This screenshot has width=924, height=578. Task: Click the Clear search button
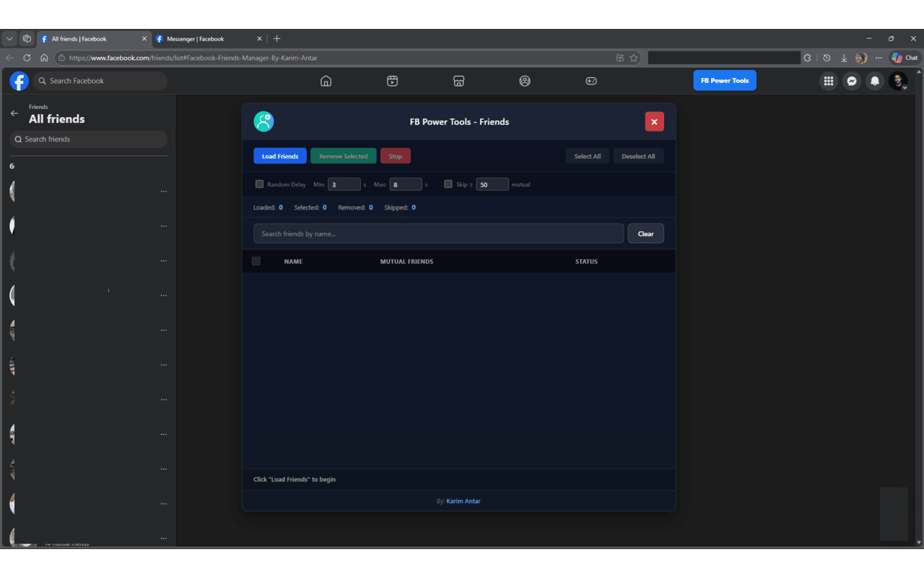pyautogui.click(x=646, y=233)
